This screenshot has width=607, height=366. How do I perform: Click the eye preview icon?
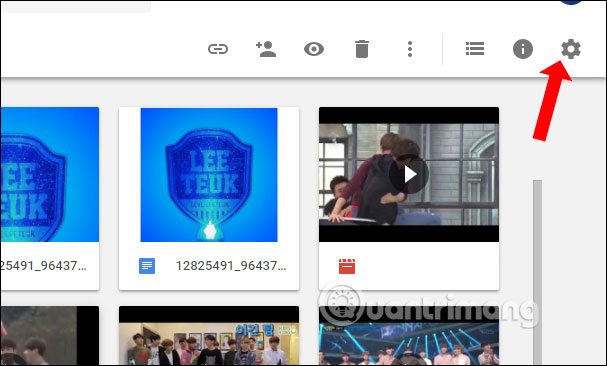[314, 49]
